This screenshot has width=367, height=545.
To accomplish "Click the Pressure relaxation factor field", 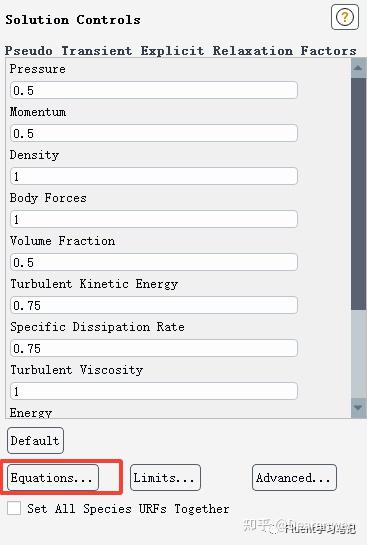I will 154,90.
